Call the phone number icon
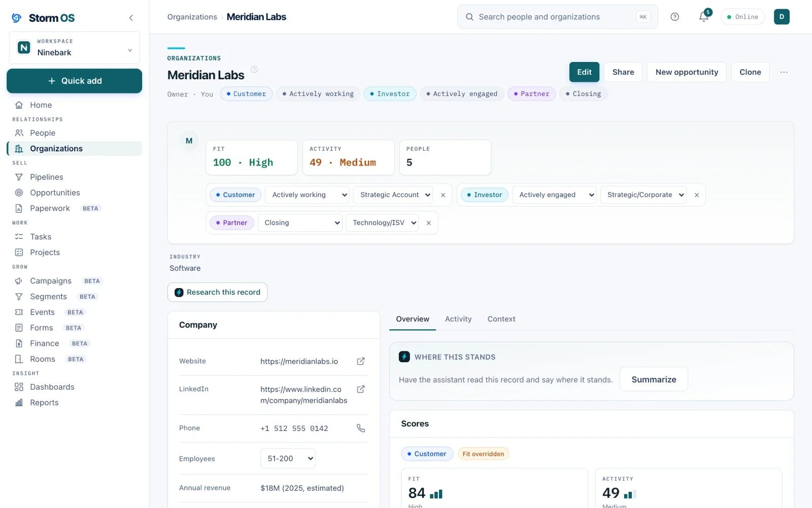Viewport: 812px width, 508px height. (361, 428)
